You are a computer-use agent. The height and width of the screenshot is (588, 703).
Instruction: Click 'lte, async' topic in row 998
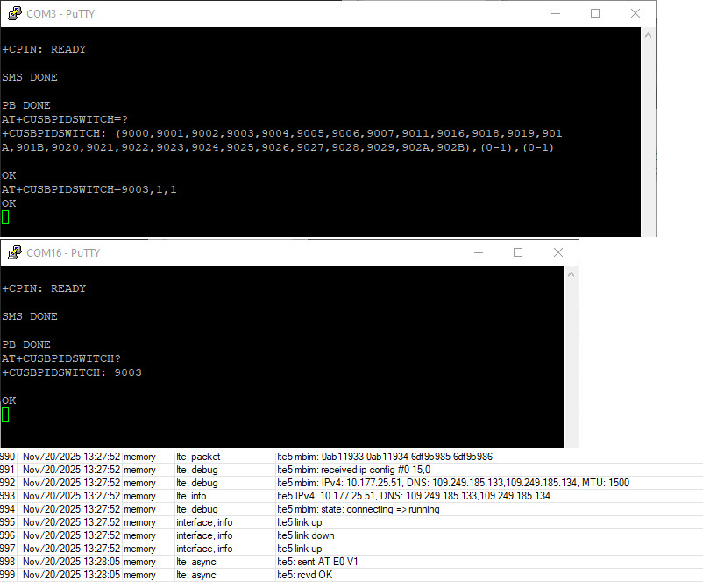[196, 562]
